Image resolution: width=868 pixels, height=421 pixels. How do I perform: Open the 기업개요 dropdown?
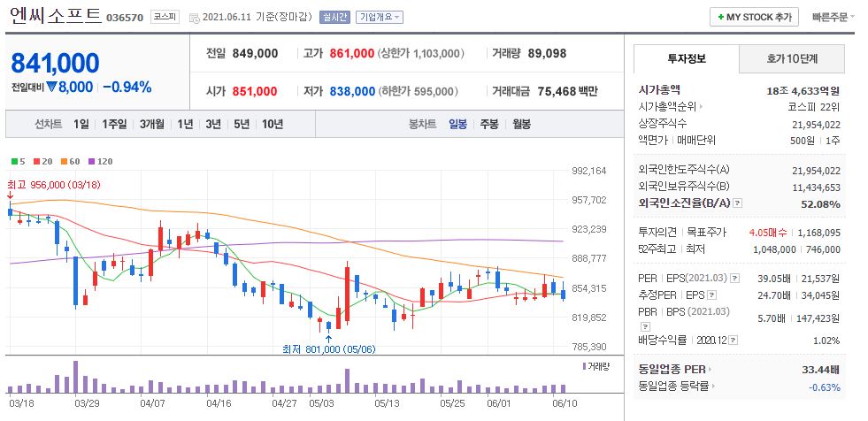click(x=380, y=17)
